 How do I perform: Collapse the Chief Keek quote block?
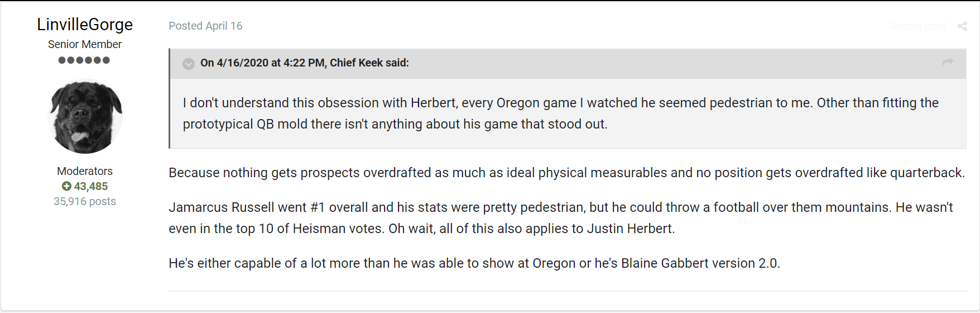(x=189, y=64)
